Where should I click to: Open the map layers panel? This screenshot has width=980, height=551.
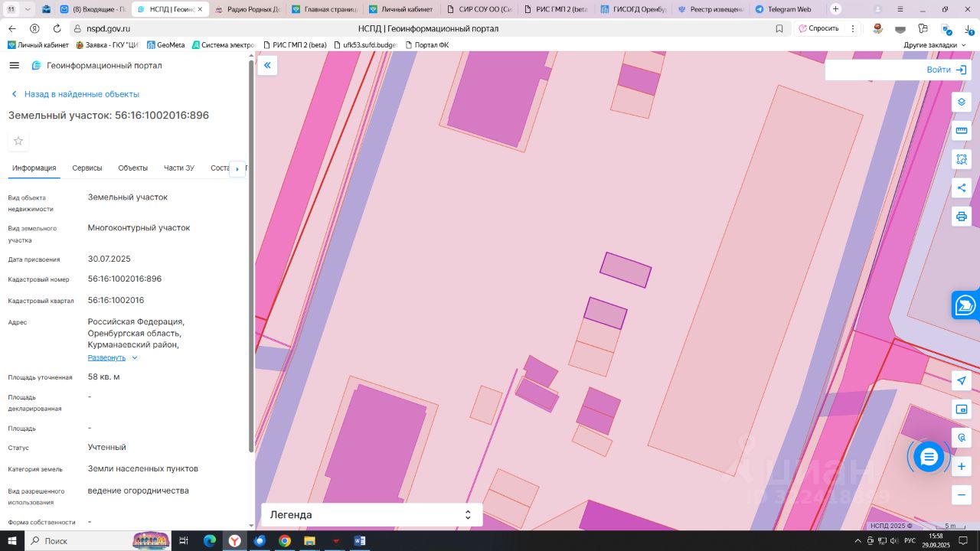(x=962, y=102)
